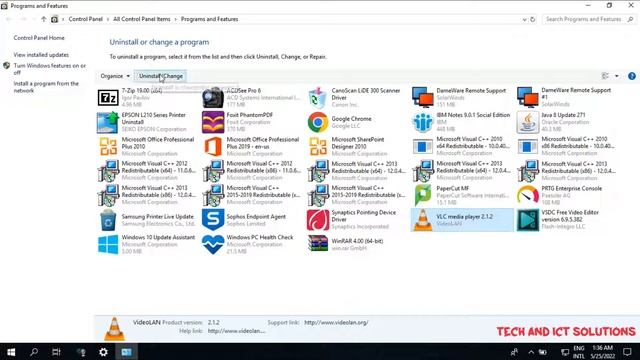Select the 7-Zip 19.00 program icon
The image size is (640, 360).
(108, 98)
